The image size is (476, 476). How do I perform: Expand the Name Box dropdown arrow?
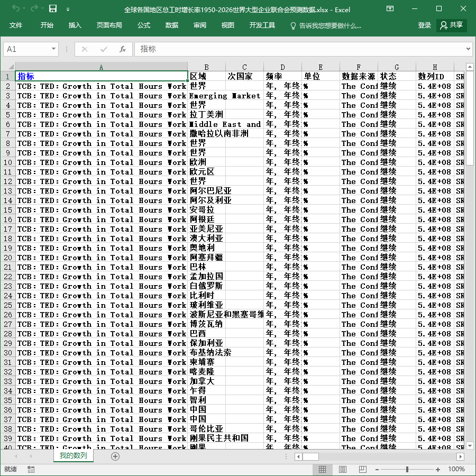(x=53, y=49)
